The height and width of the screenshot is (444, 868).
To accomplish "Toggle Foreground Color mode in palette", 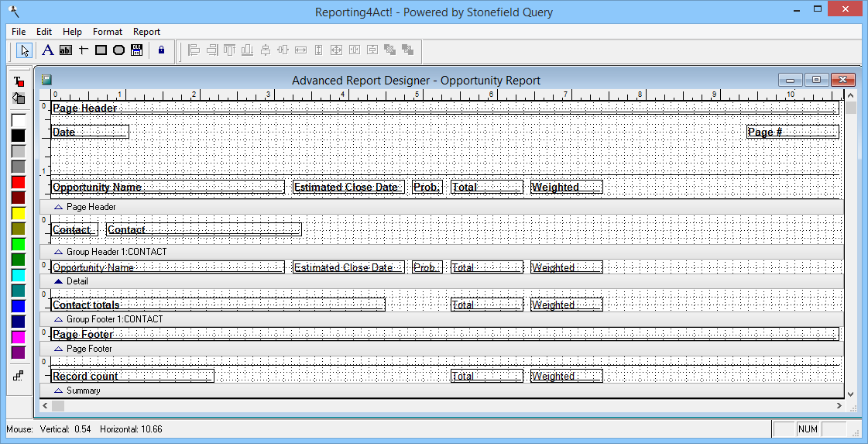I will pos(19,81).
